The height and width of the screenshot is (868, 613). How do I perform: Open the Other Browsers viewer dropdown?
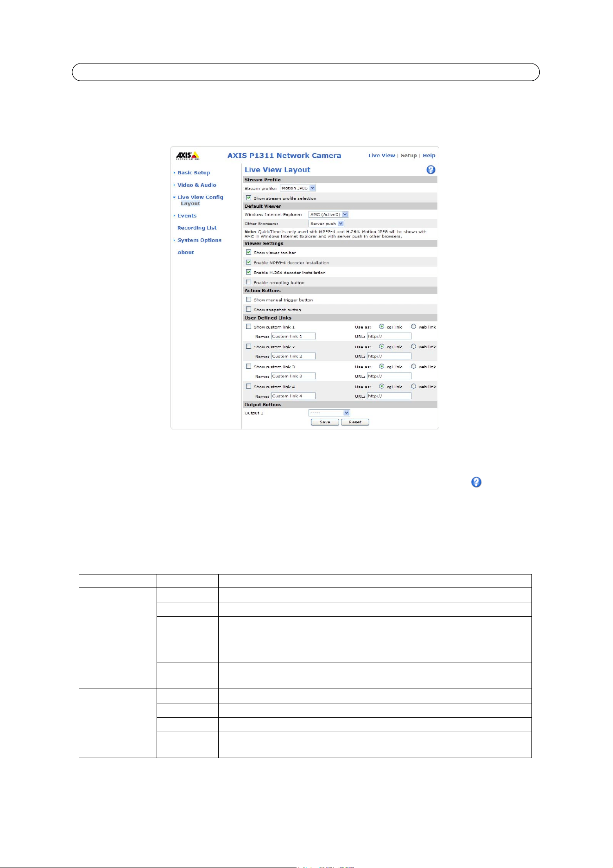(x=327, y=223)
